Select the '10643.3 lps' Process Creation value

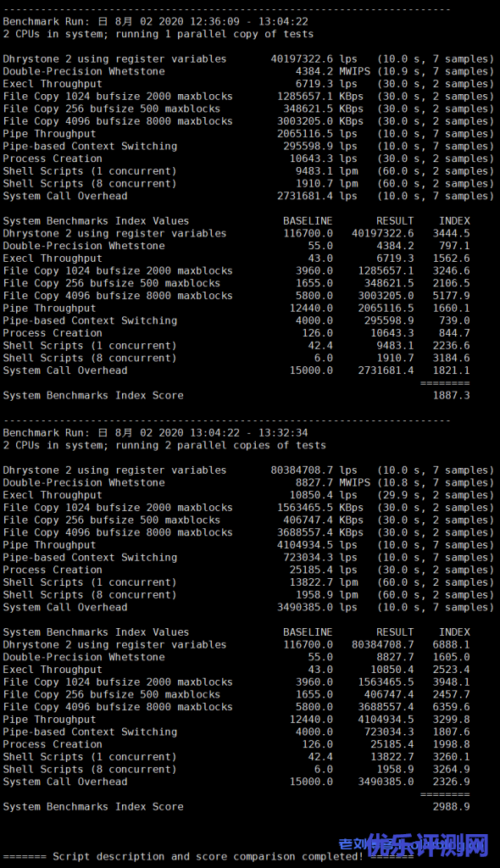[x=324, y=159]
